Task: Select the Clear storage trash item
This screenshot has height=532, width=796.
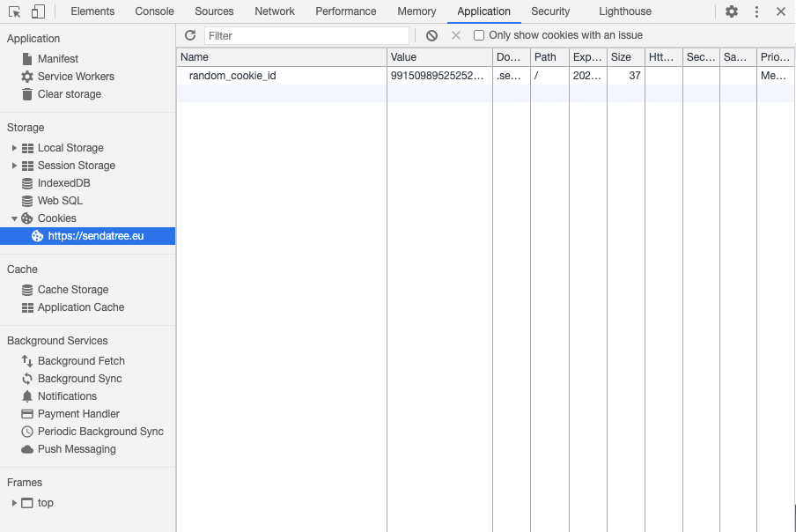Action: (69, 94)
